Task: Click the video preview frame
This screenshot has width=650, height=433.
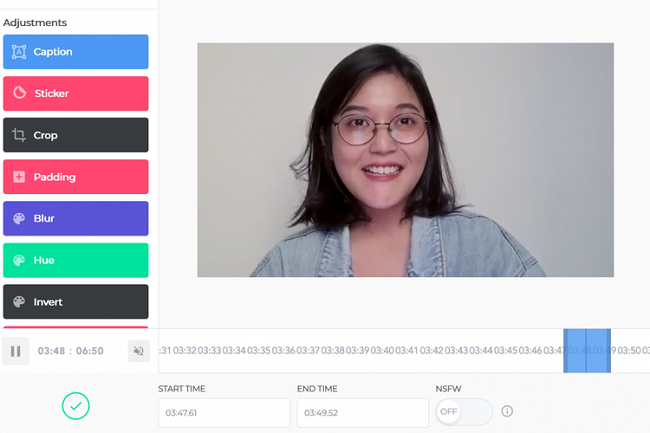Action: 405,160
